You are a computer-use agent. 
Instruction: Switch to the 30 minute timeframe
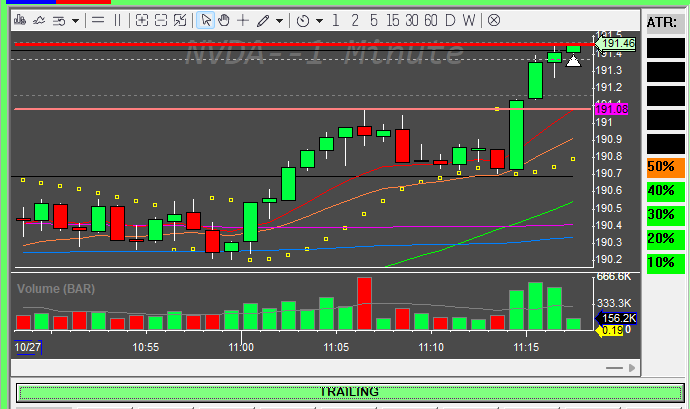click(412, 20)
